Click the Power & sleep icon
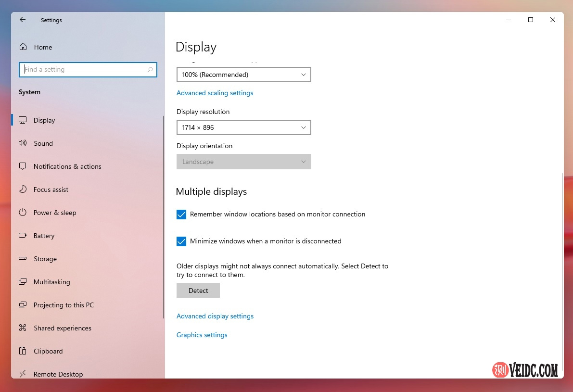The width and height of the screenshot is (573, 392). 23,213
